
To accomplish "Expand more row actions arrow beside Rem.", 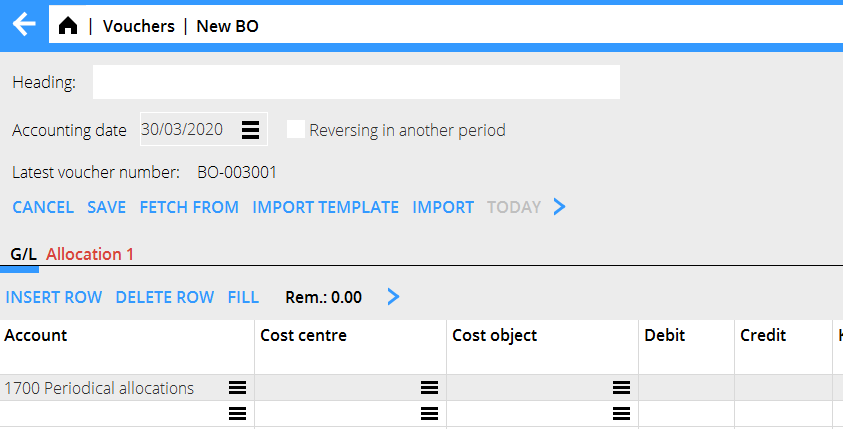I will [x=394, y=297].
